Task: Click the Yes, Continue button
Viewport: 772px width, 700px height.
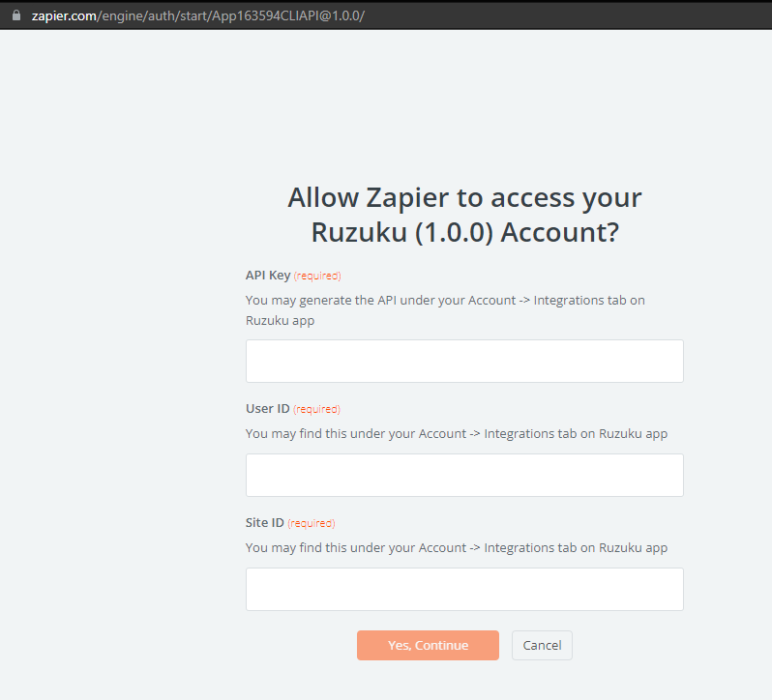Action: 428,646
